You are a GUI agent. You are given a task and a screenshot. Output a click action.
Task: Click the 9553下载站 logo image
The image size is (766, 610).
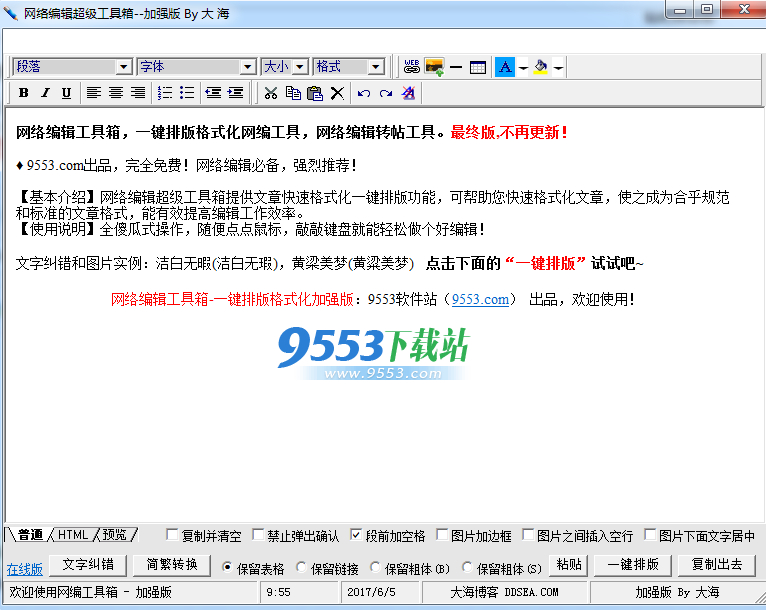(374, 353)
